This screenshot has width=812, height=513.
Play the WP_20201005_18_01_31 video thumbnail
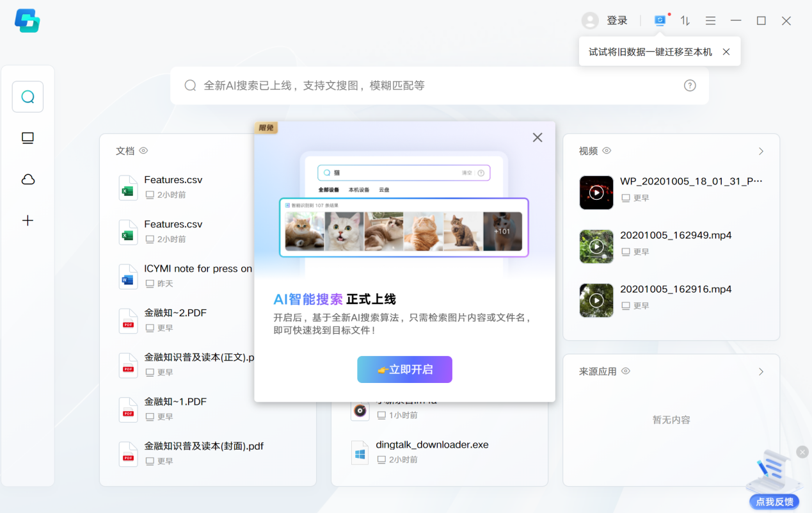(596, 193)
